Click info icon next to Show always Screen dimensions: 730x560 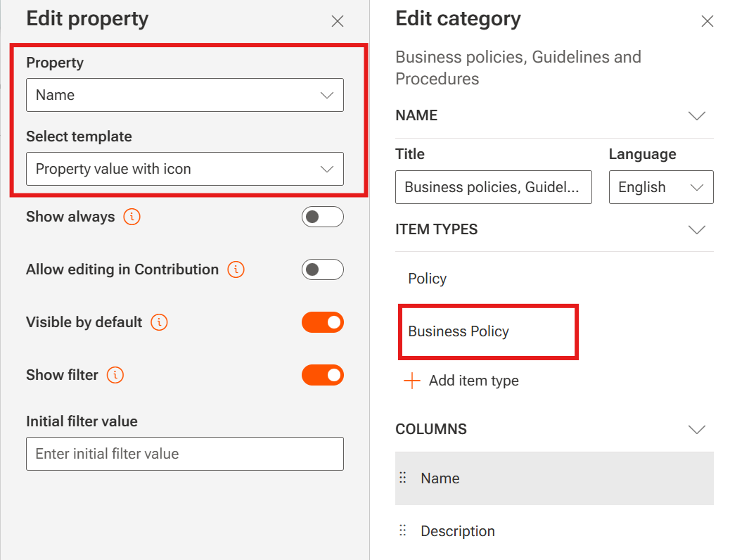point(132,217)
